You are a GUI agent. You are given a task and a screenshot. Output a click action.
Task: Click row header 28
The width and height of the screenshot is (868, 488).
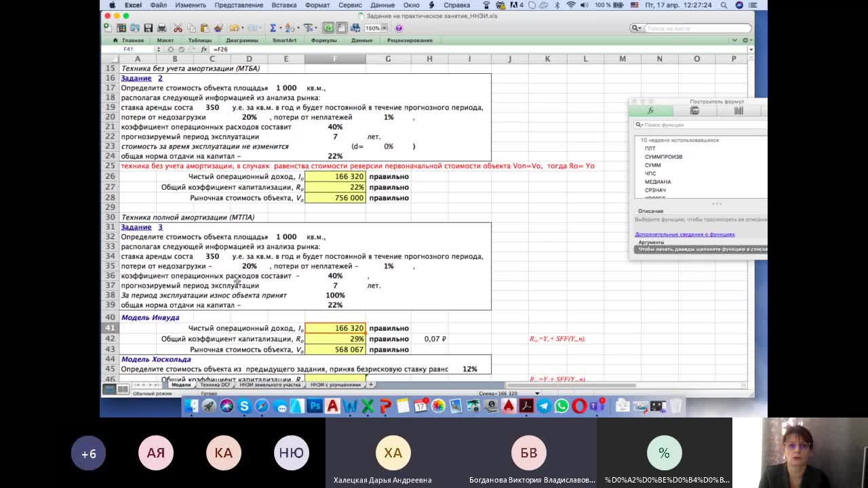[111, 198]
